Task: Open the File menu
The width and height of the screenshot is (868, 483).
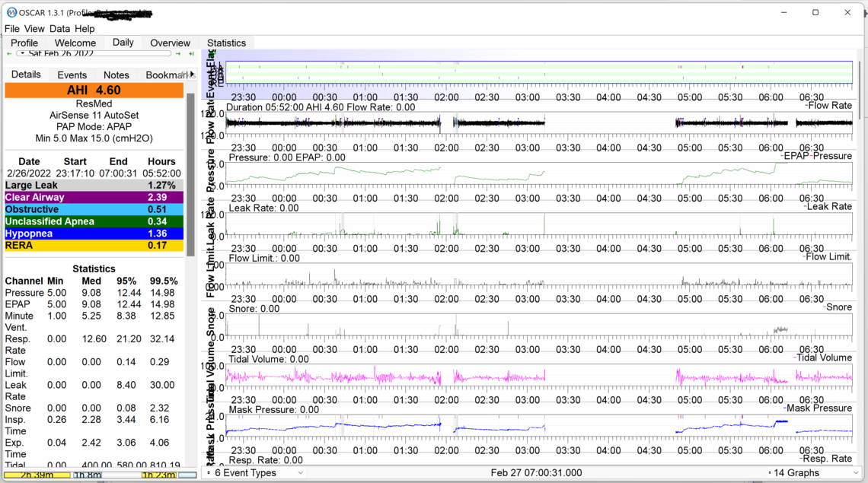Action: tap(11, 29)
